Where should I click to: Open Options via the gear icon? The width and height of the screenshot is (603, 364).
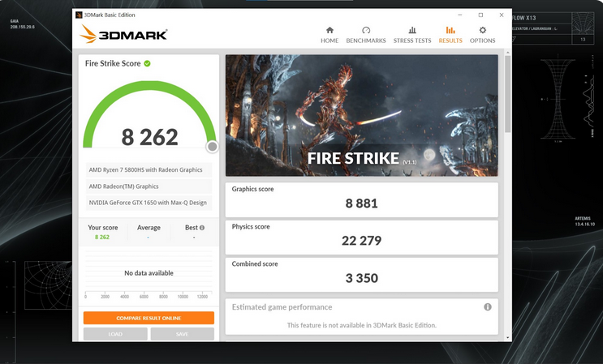pyautogui.click(x=483, y=30)
